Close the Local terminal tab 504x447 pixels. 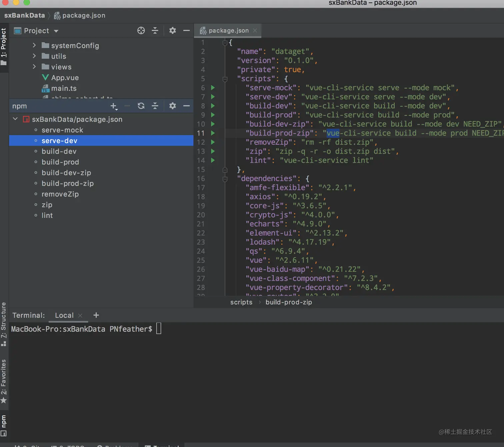[x=80, y=315]
